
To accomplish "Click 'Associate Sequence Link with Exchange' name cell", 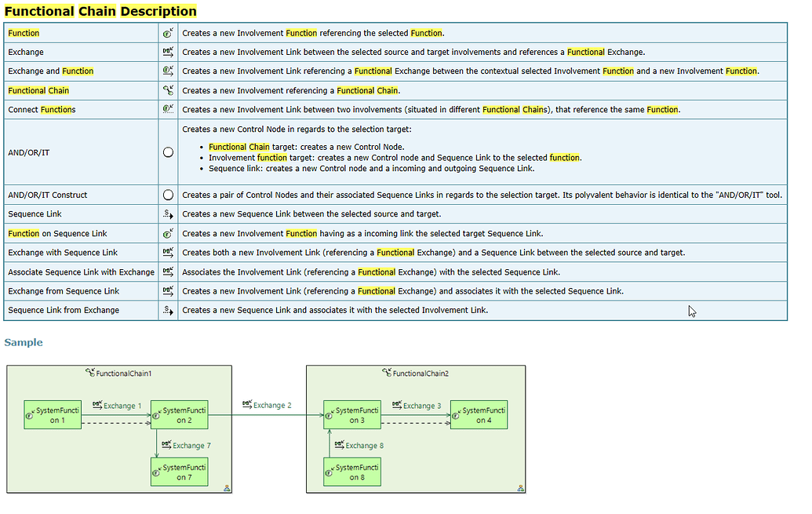I will coord(81,272).
